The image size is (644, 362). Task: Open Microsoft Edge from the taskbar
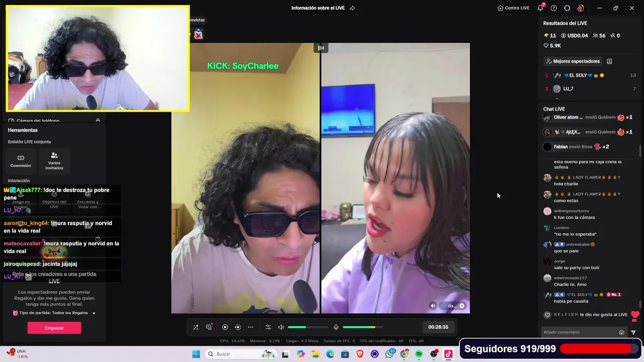(330, 354)
